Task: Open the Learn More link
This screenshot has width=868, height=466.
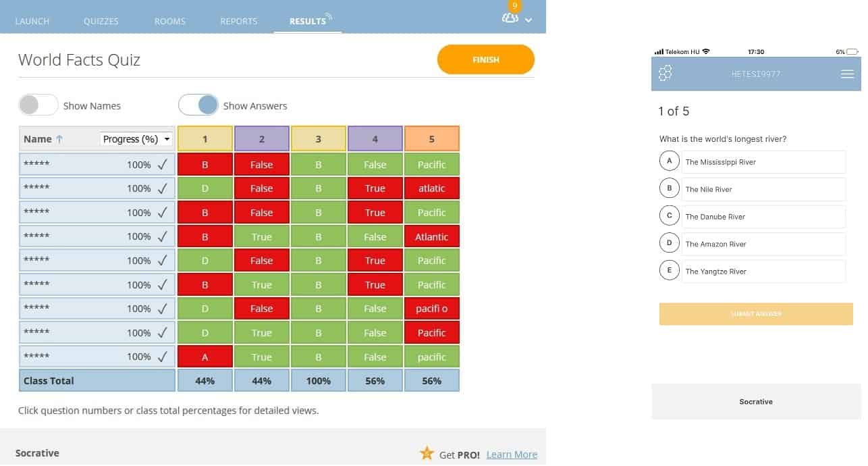Action: point(512,454)
